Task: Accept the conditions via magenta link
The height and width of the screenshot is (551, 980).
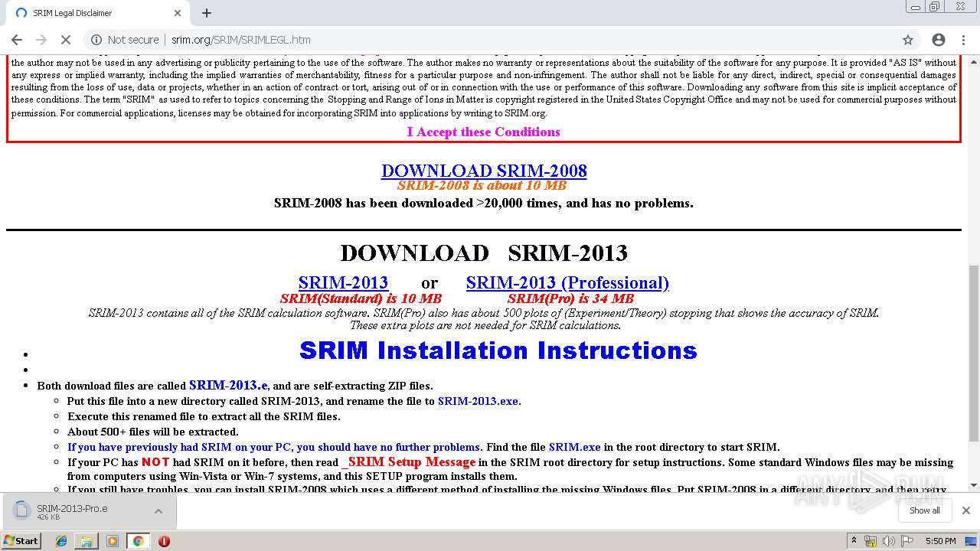Action: (x=483, y=132)
